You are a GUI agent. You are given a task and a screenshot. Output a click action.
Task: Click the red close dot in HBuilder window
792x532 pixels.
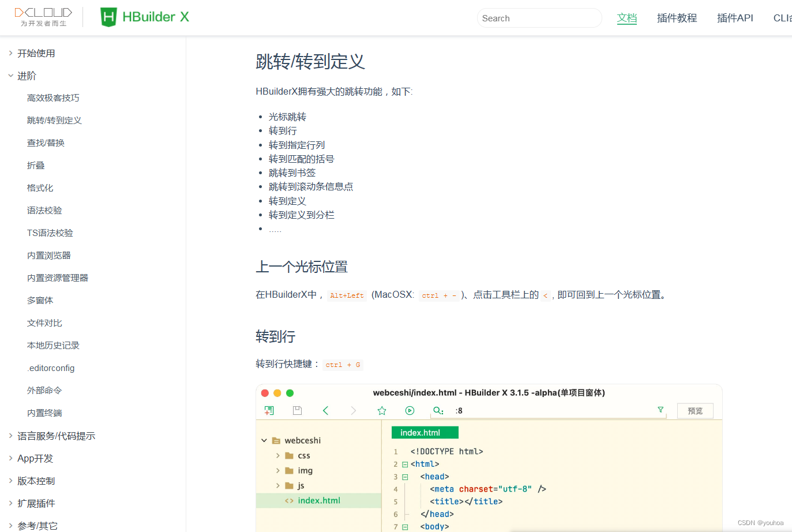pos(265,393)
